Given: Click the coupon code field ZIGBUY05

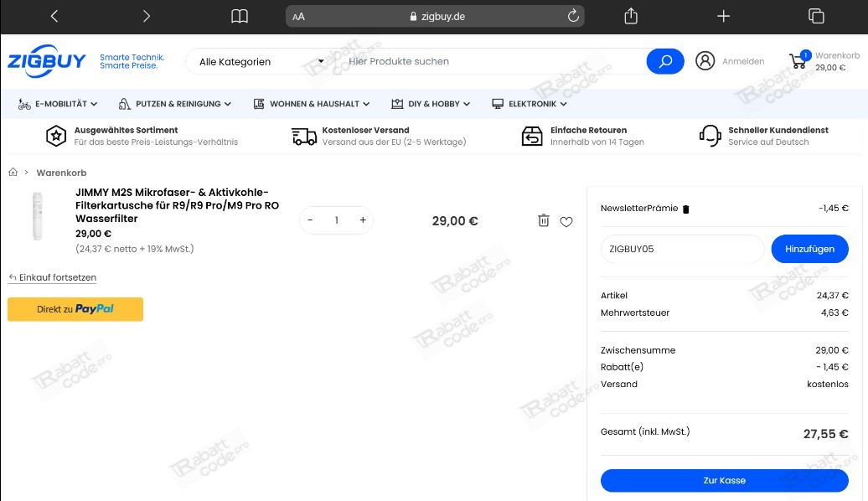Looking at the screenshot, I should click(682, 249).
